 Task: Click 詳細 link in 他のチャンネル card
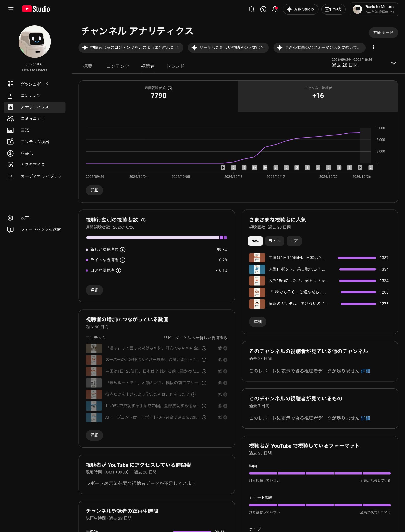point(365,371)
